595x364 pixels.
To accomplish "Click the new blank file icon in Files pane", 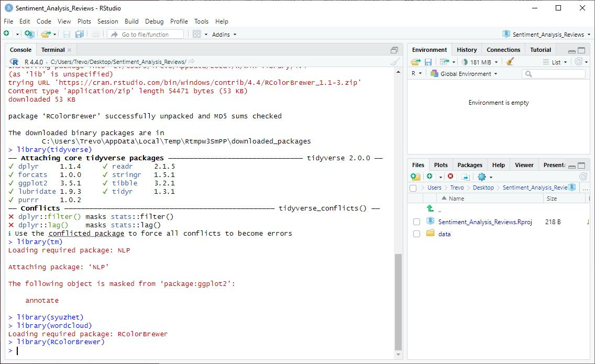I will [x=429, y=176].
